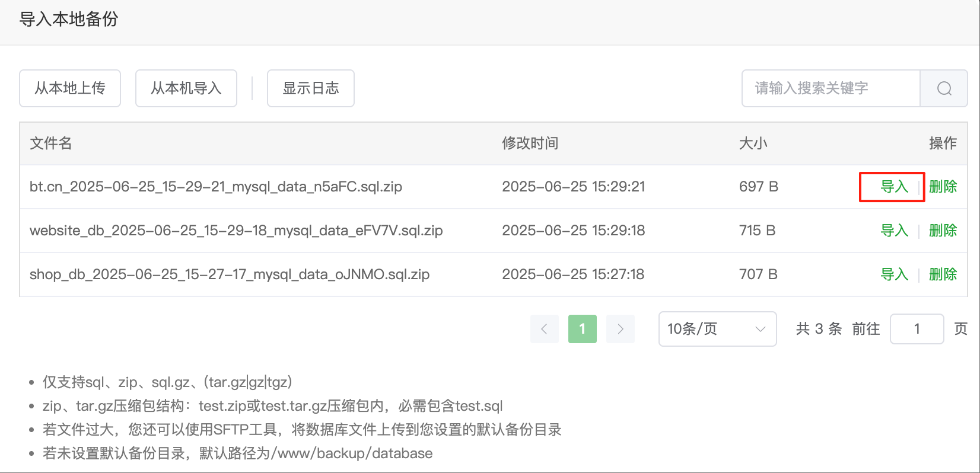Click the 大小 column header
The image size is (980, 473).
pos(753,143)
